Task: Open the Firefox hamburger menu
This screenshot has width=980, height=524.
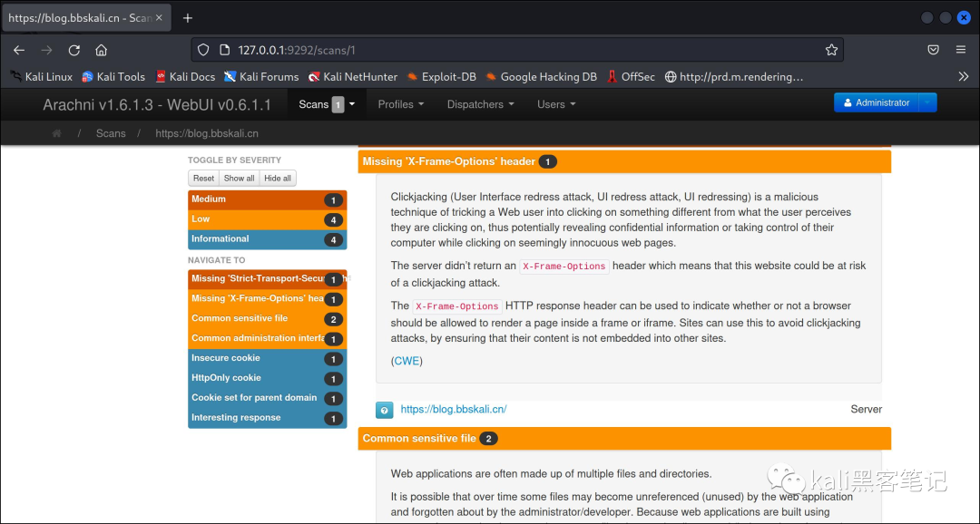Action: click(x=961, y=50)
